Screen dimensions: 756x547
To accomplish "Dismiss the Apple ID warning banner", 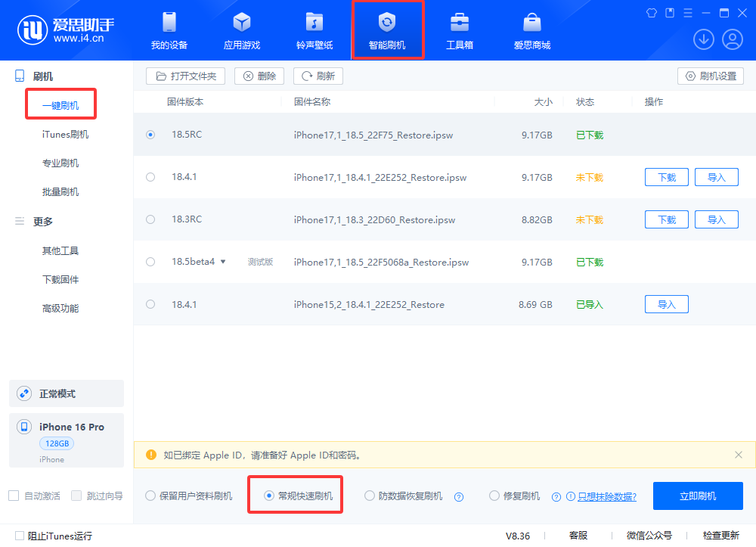I will click(x=739, y=455).
